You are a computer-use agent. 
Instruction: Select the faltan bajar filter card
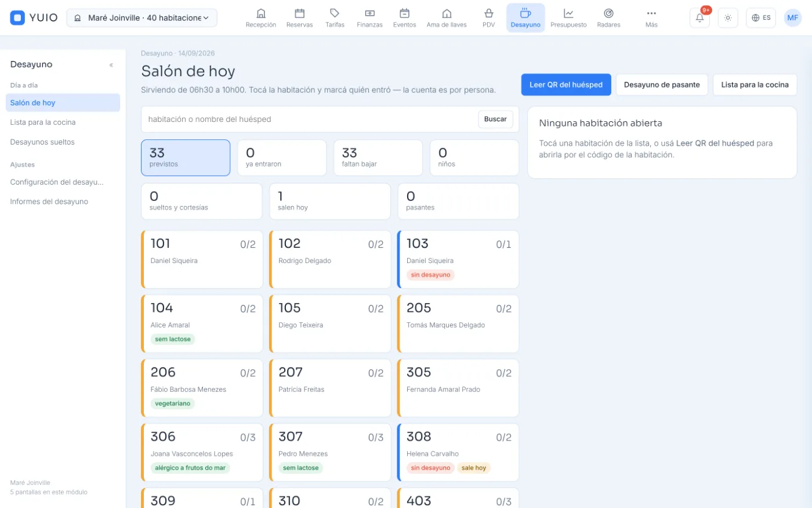[x=378, y=157]
